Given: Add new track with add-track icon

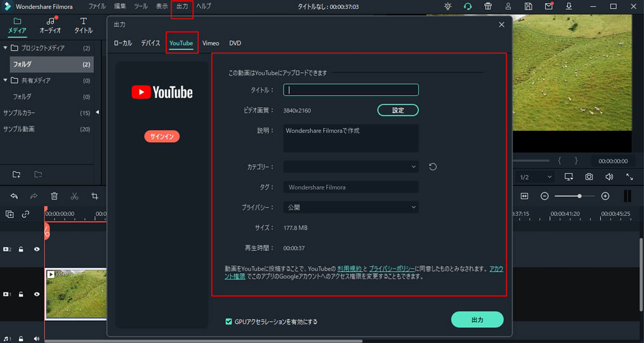Looking at the screenshot, I should tap(10, 214).
